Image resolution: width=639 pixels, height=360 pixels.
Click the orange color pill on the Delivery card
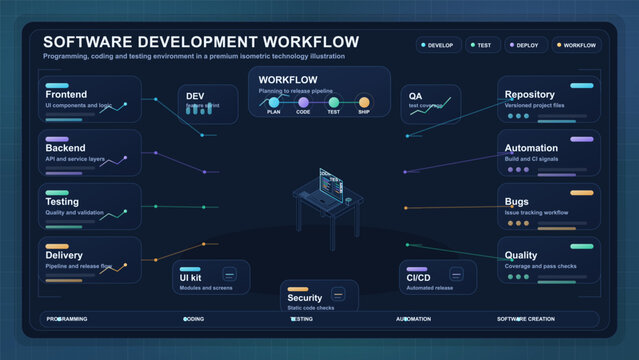(x=57, y=246)
